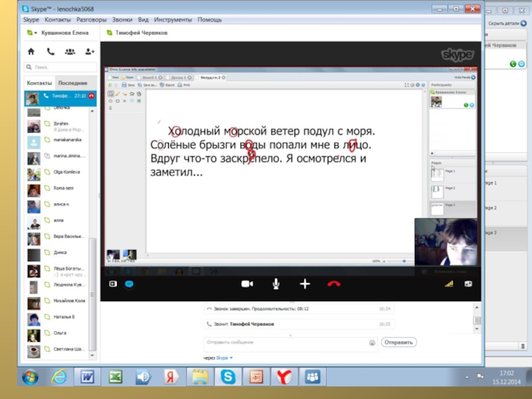Screen dimensions: 532x399
Task: Open status dropdown next to Кувшинова Елена
Action: pos(31,33)
